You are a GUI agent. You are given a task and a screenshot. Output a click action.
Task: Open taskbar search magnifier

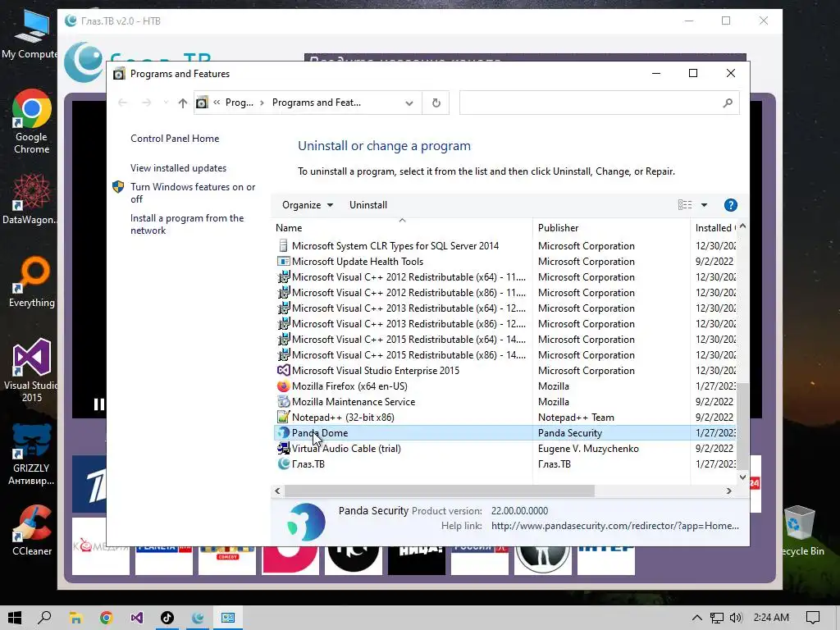[45, 618]
